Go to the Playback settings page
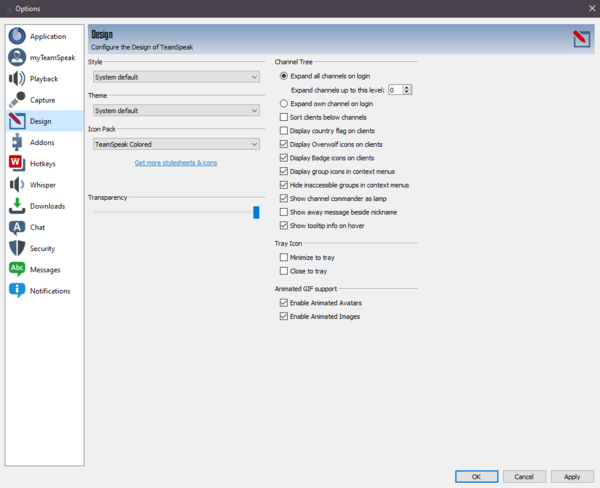Image resolution: width=600 pixels, height=488 pixels. coord(44,79)
